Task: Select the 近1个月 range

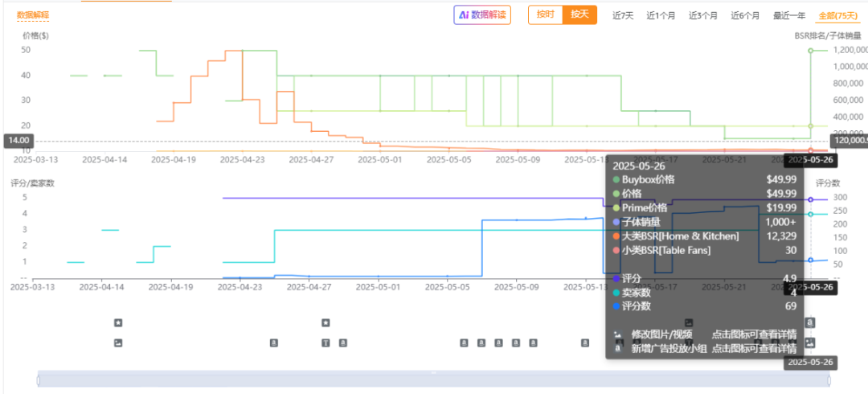Action: click(661, 16)
